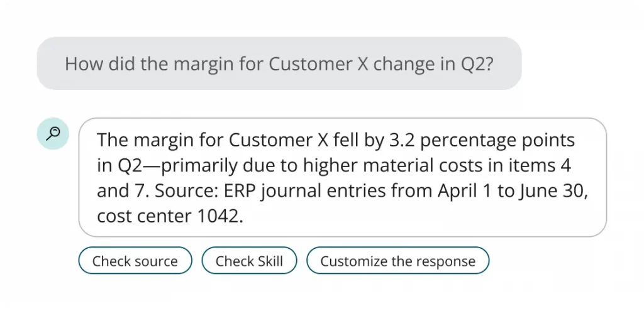Click the 'April 1 to June 30' date range

coord(512,191)
